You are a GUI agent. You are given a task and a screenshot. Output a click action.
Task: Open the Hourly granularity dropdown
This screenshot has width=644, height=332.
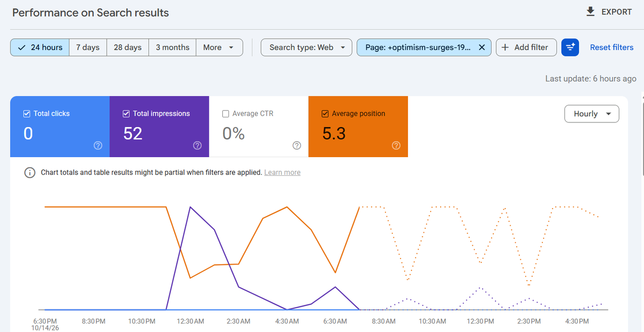pyautogui.click(x=592, y=114)
